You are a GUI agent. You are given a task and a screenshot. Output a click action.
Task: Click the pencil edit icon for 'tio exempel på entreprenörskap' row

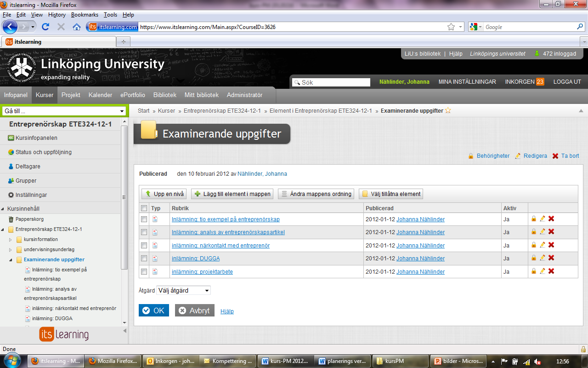point(543,218)
